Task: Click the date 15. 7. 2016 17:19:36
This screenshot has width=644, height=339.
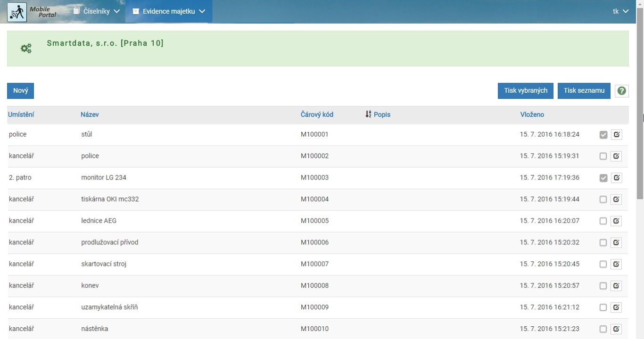Action: click(550, 178)
